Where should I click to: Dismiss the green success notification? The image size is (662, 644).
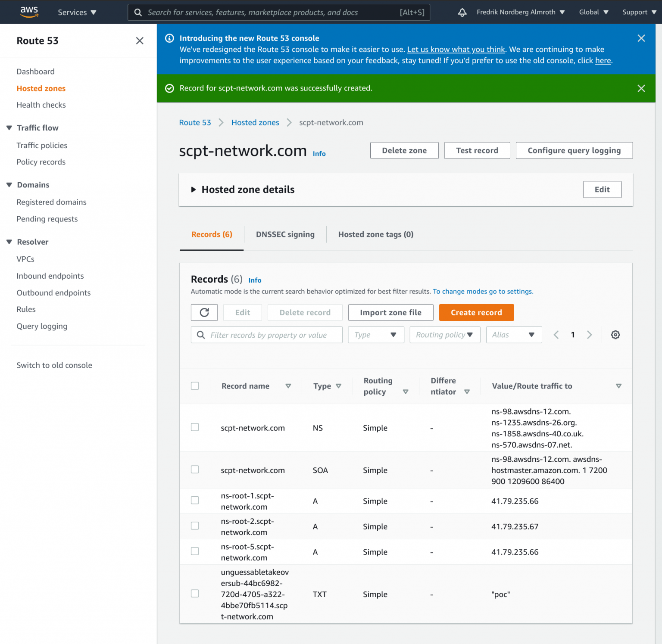tap(641, 88)
